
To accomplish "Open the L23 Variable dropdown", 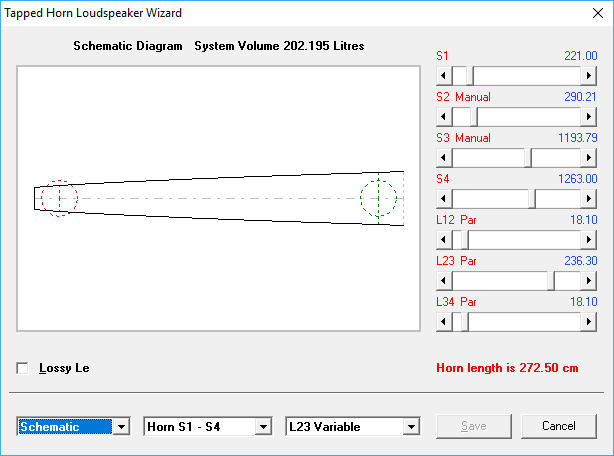I will tap(410, 427).
